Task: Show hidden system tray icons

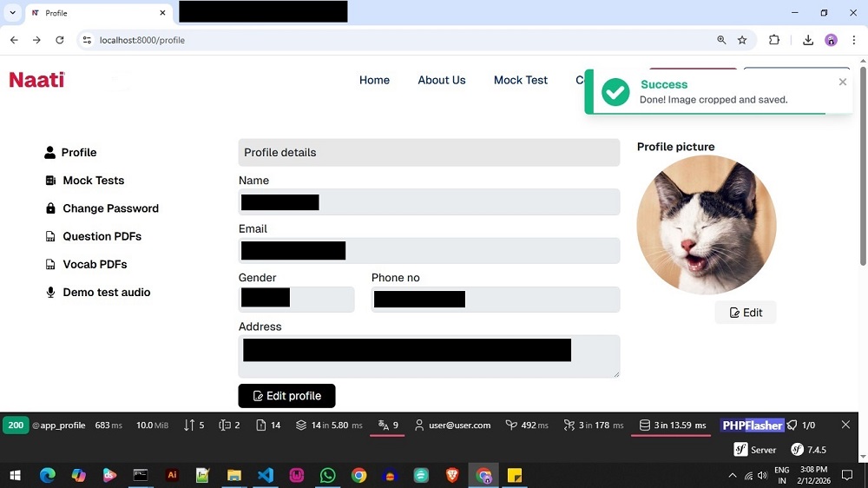Action: (x=733, y=475)
